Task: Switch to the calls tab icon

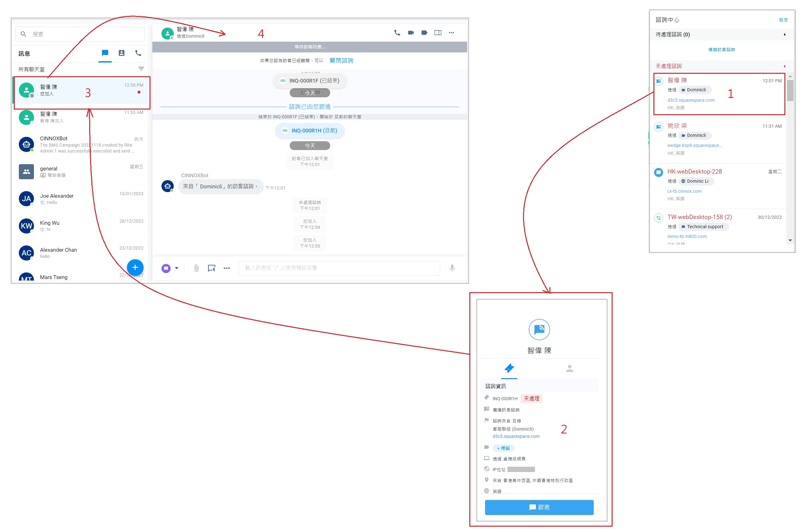Action: 138,53
